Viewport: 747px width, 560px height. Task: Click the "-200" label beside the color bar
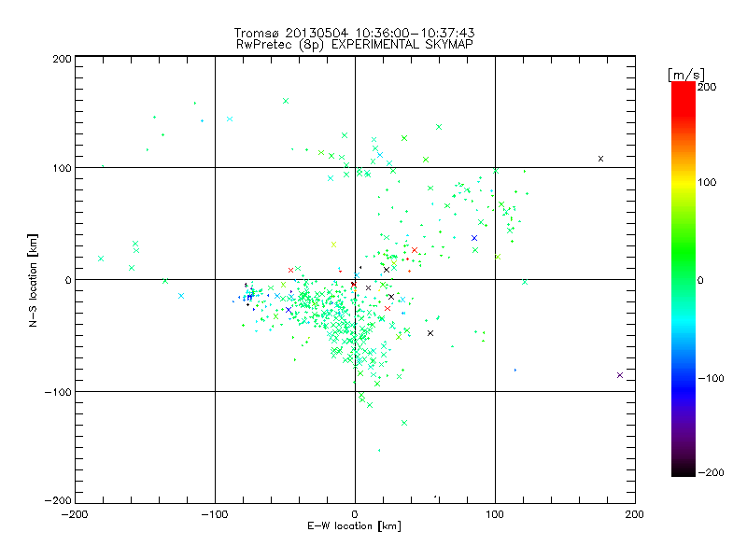coord(711,472)
